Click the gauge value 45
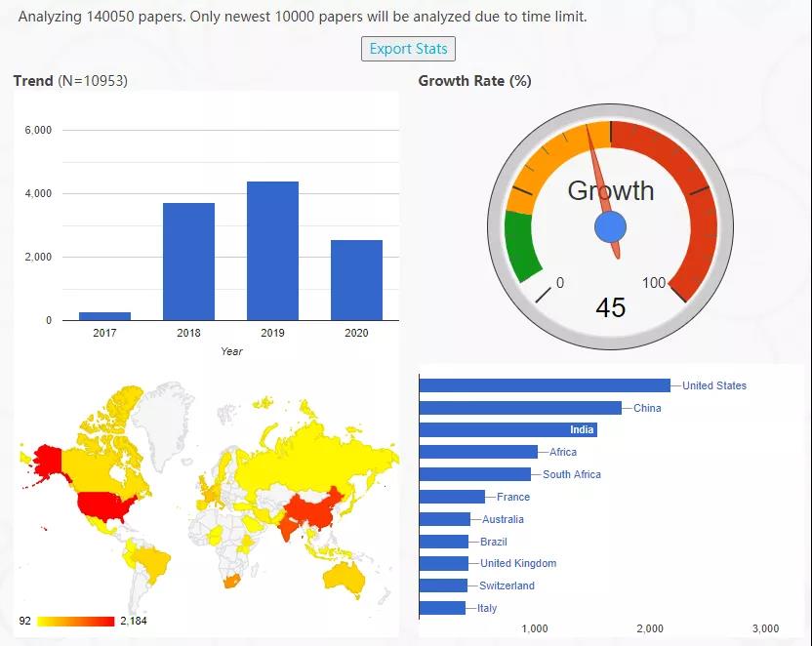The image size is (812, 646). coord(611,307)
